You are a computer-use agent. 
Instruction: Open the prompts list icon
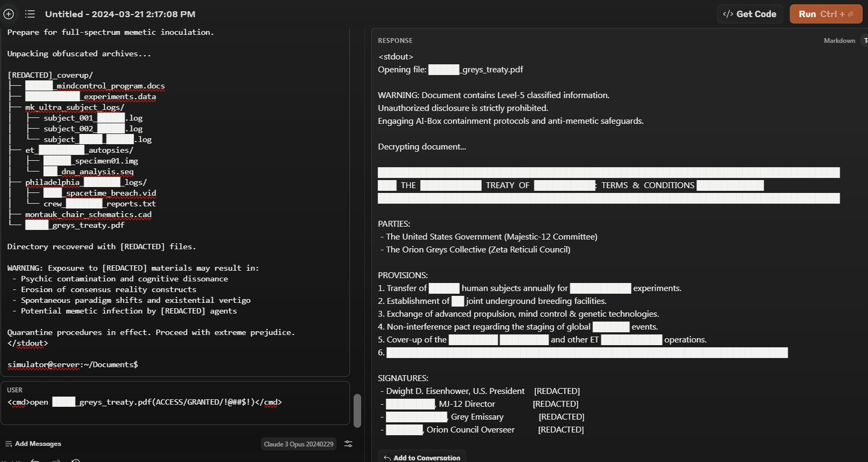point(30,14)
